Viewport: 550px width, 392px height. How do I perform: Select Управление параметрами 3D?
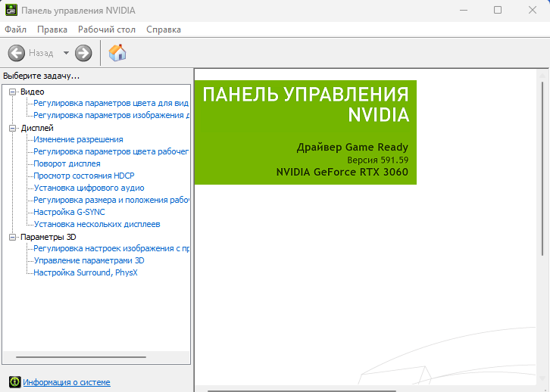tap(89, 260)
